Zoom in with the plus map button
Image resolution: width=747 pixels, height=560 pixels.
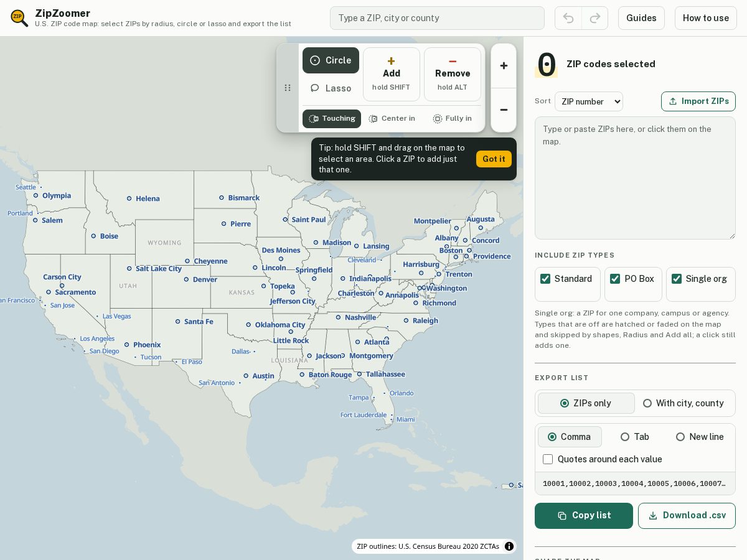tap(504, 66)
